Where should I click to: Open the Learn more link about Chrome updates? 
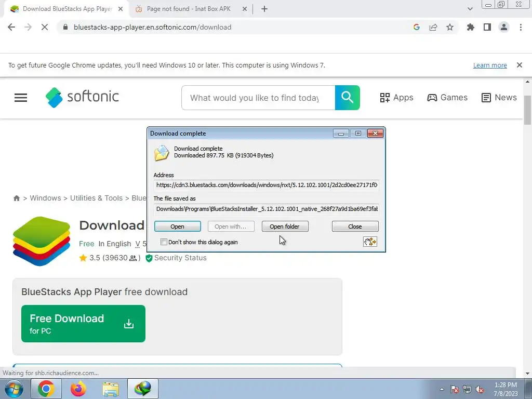[490, 65]
